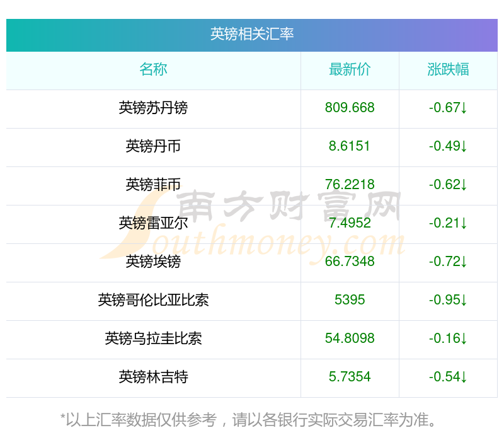
Task: Open the 英镑林吉特 currency pair name
Action: 153,377
